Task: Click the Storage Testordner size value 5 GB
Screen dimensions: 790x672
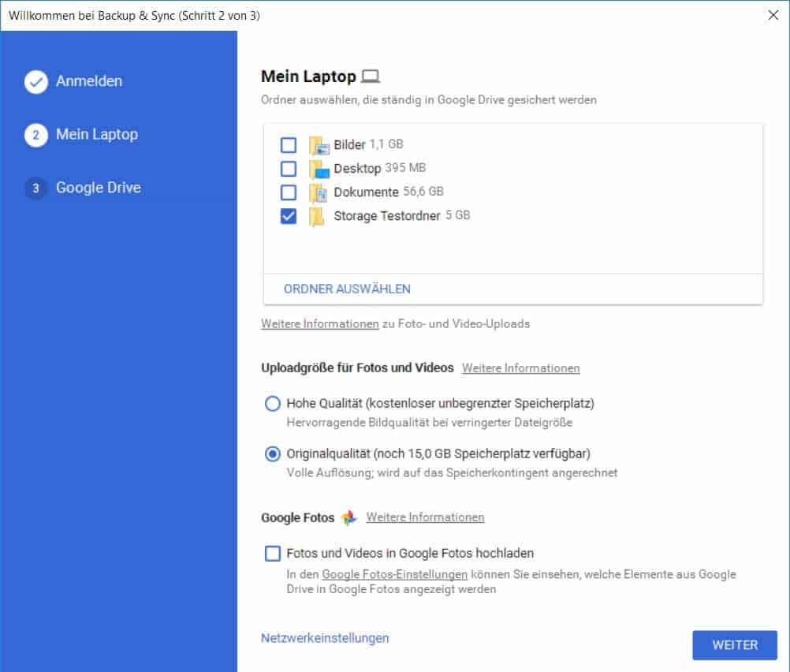Action: click(457, 215)
